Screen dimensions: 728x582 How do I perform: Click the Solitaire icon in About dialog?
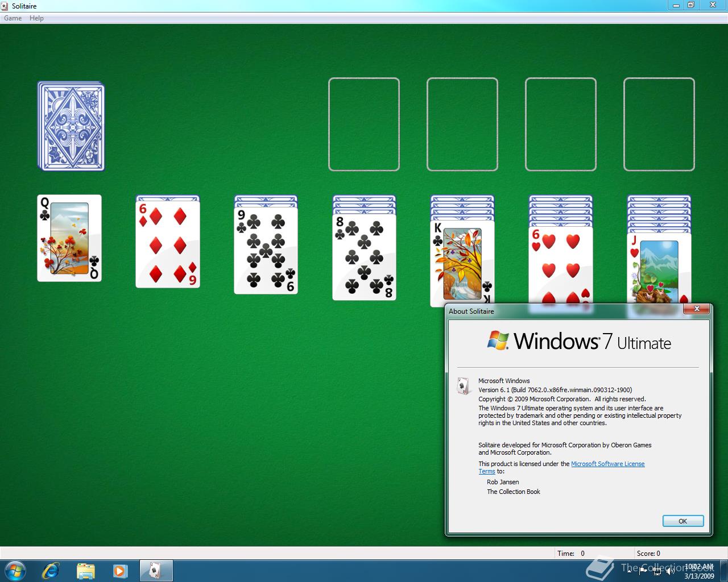point(464,386)
